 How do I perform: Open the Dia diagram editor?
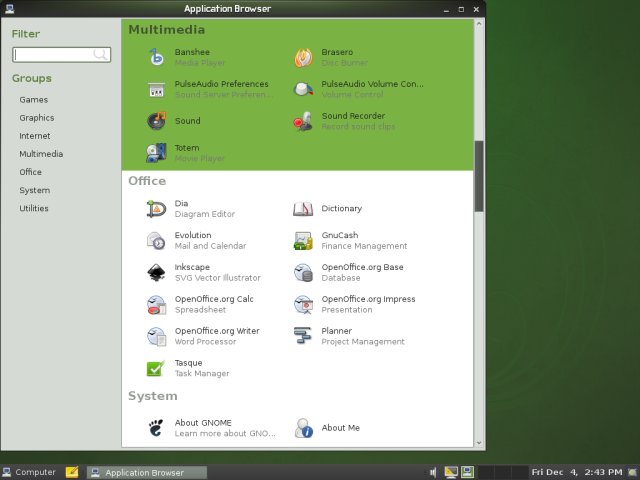coord(156,209)
